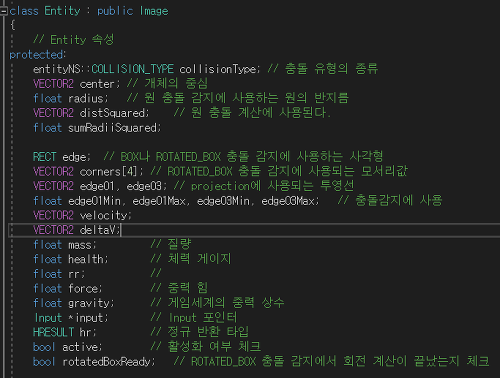Click the '// Entity 속성' comment
This screenshot has width=500, height=378.
pyautogui.click(x=74, y=40)
